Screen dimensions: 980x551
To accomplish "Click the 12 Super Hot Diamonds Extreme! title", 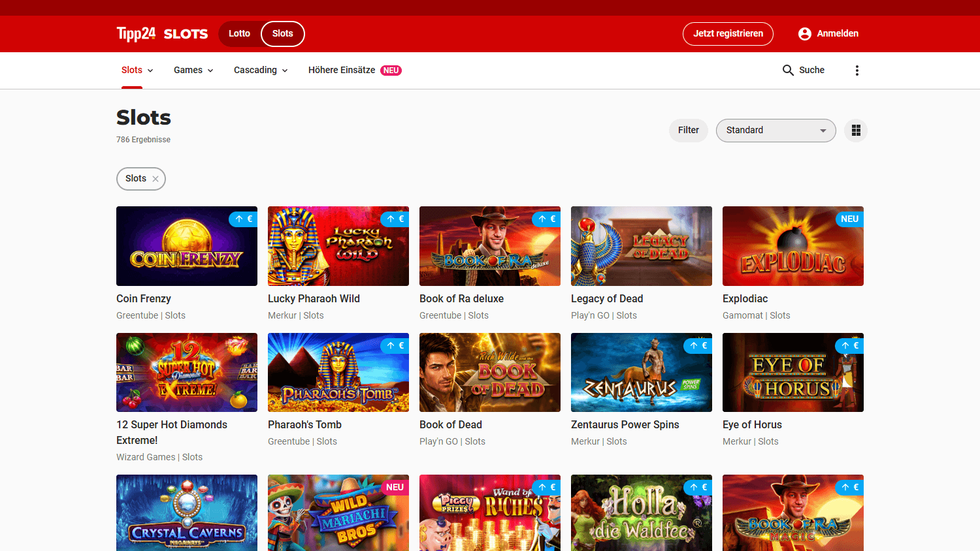I will coord(172,433).
